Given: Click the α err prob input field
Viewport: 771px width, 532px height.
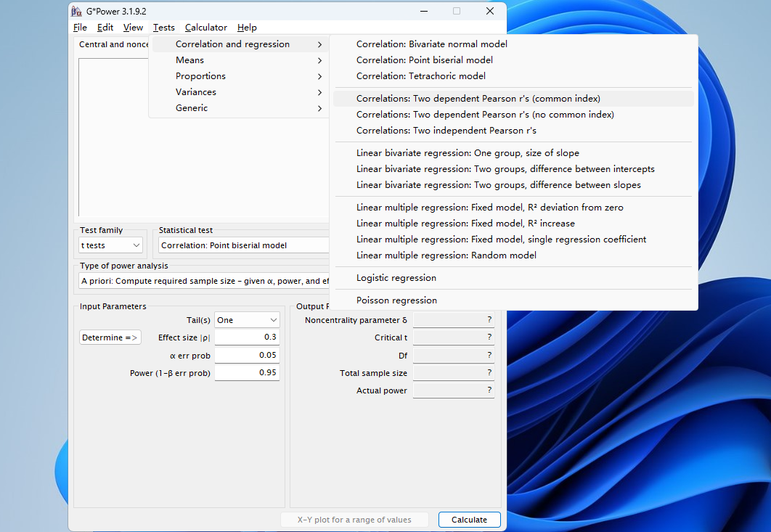Looking at the screenshot, I should click(x=247, y=356).
